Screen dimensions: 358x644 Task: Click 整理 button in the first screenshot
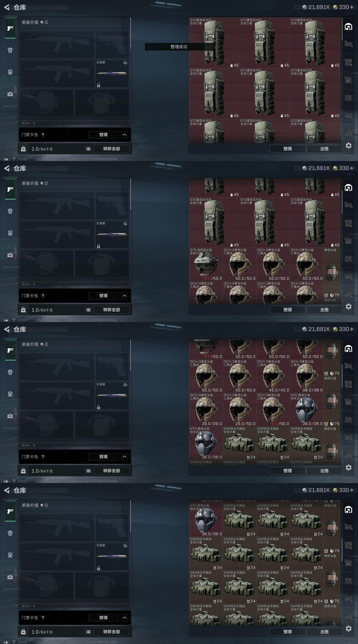[x=288, y=149]
